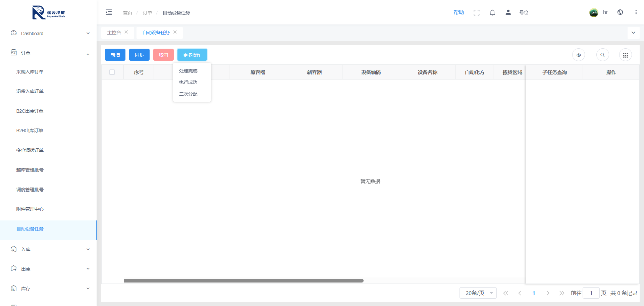
Task: Check the select-all table checkbox
Action: [x=112, y=72]
